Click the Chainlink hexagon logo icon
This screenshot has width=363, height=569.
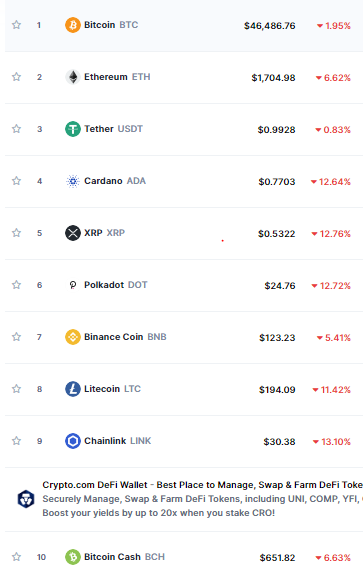73,441
